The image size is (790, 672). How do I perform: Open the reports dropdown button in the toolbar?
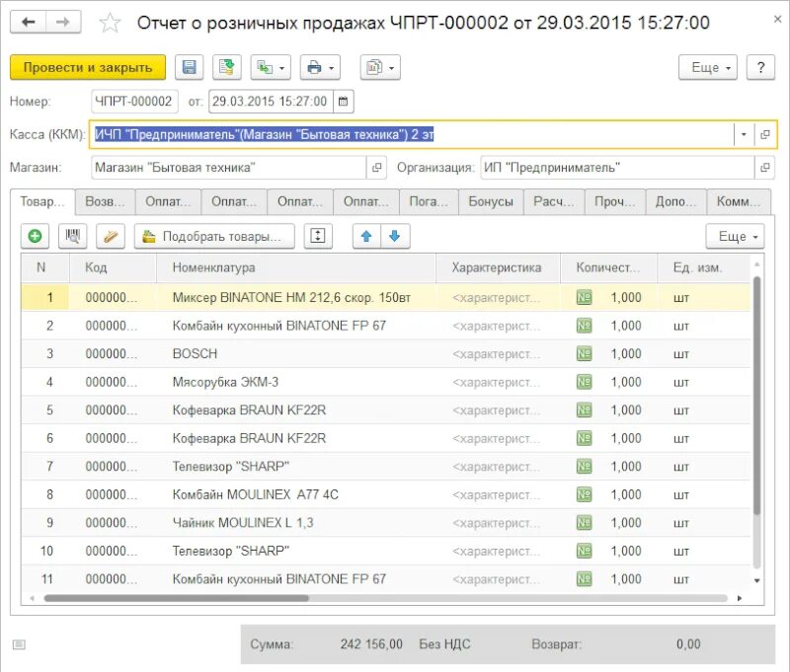pos(380,67)
